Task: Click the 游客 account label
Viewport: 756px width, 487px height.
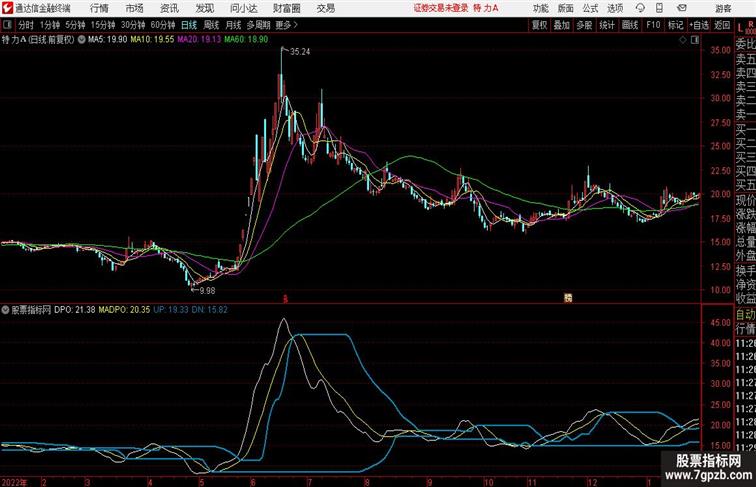Action: pos(723,8)
